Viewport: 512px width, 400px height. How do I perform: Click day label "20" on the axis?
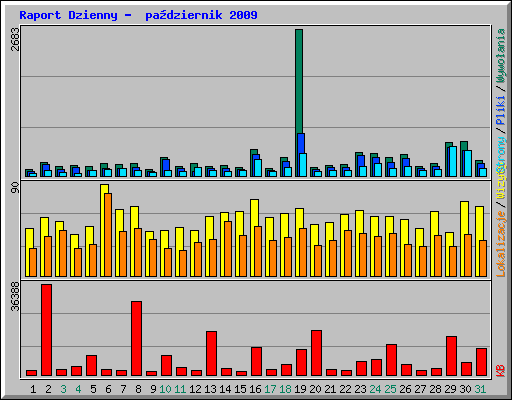pos(315,389)
